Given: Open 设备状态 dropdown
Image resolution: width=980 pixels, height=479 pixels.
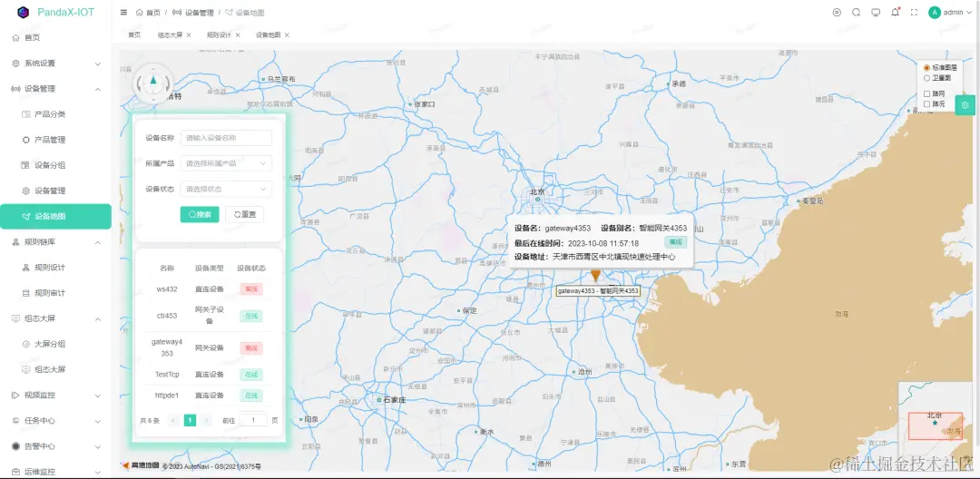Looking at the screenshot, I should tap(226, 189).
